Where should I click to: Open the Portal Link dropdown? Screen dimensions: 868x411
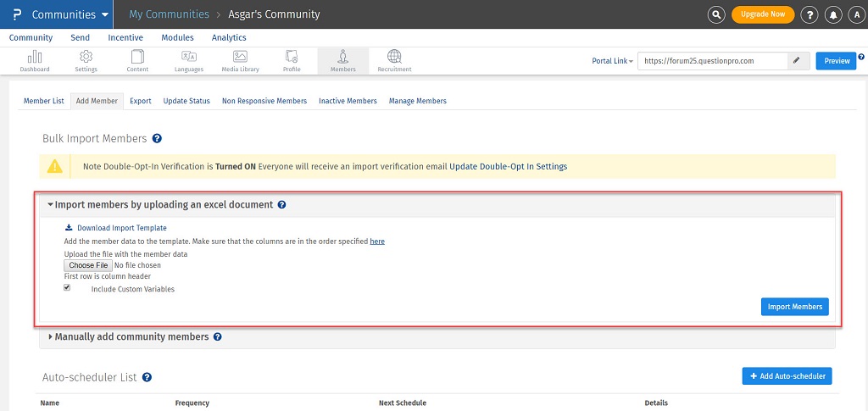[x=612, y=61]
